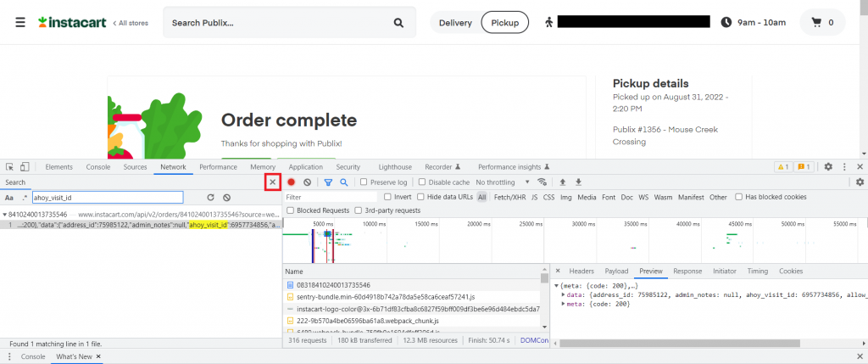Select the All request type filter
Viewport: 868px width, 364px height.
click(482, 197)
